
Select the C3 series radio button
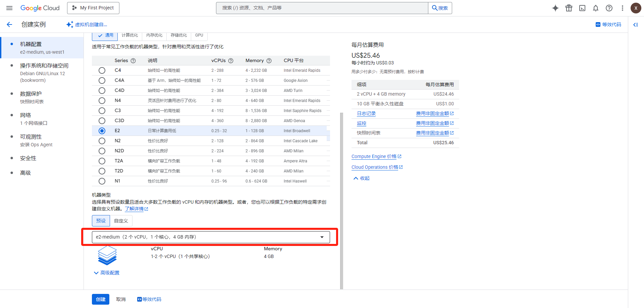(102, 111)
